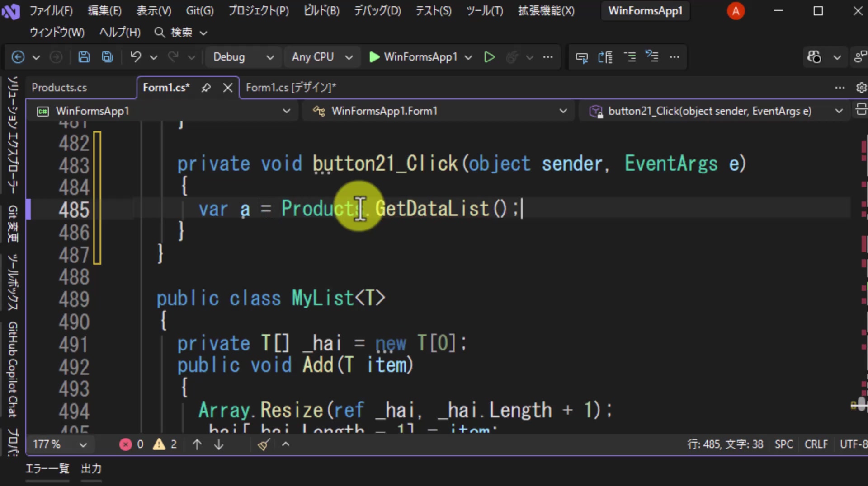Click the SPC indentation indicator in the status bar

pyautogui.click(x=784, y=444)
